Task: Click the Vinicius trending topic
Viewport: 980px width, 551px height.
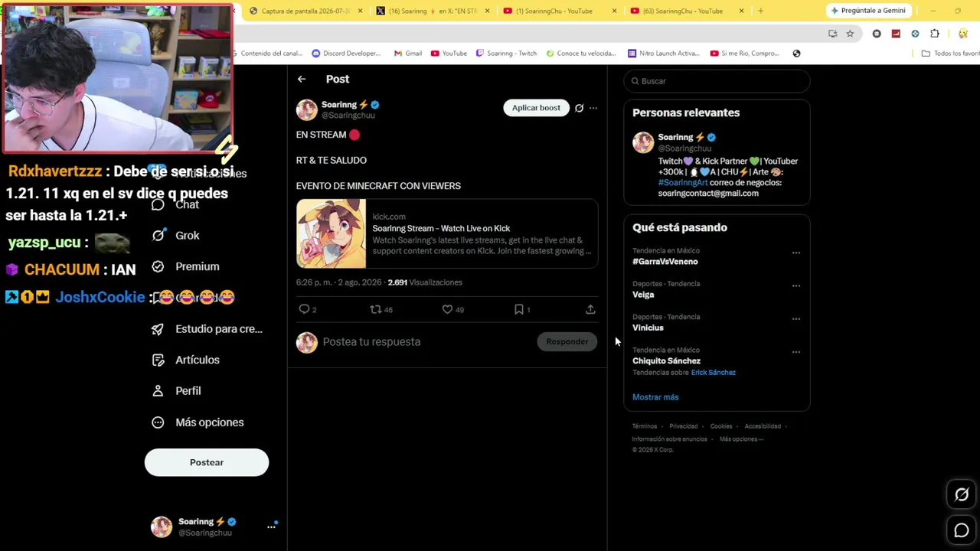Action: (x=648, y=328)
